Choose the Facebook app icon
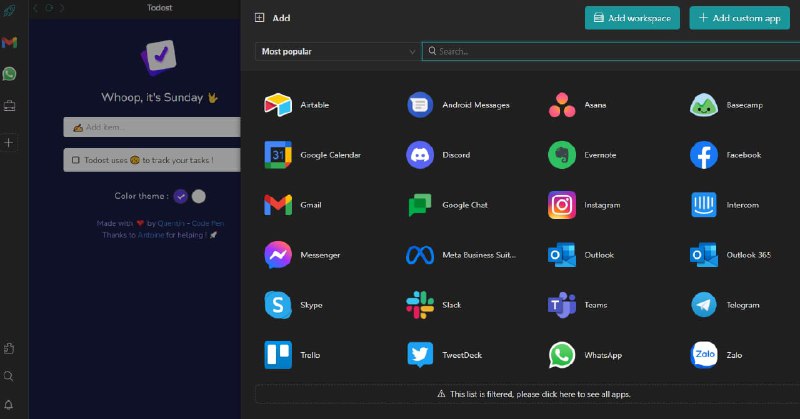 [704, 155]
